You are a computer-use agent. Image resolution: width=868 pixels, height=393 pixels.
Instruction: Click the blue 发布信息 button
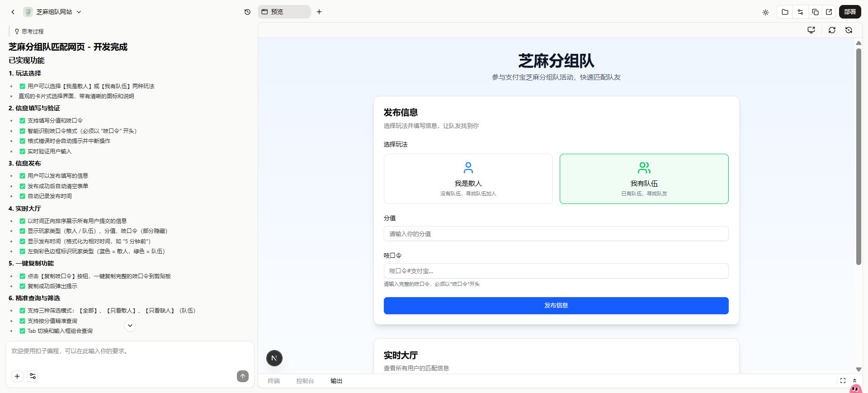(556, 306)
